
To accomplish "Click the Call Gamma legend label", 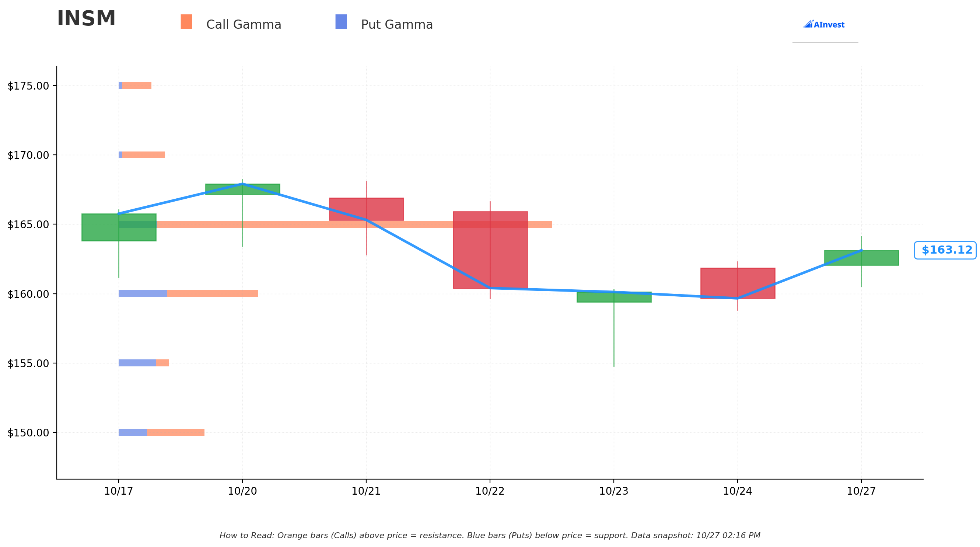I will pyautogui.click(x=244, y=25).
